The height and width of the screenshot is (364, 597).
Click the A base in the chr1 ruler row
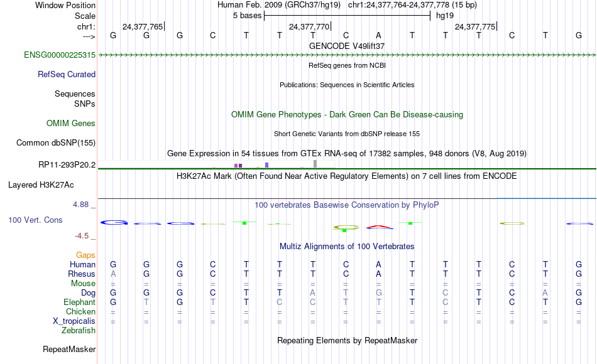tap(378, 35)
